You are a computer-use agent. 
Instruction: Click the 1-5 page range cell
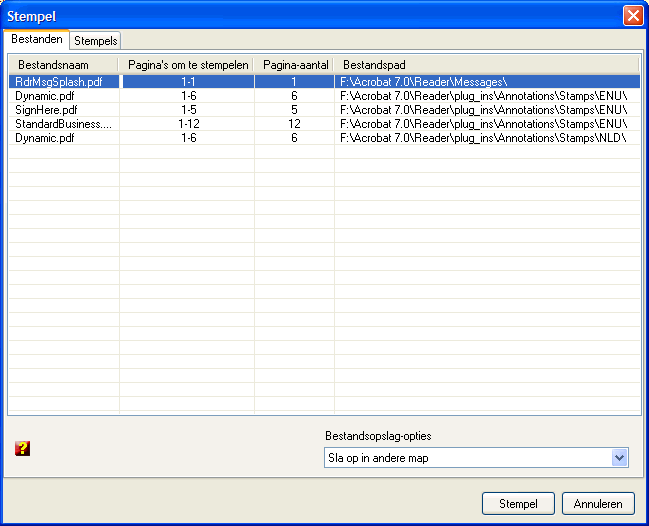click(x=187, y=110)
